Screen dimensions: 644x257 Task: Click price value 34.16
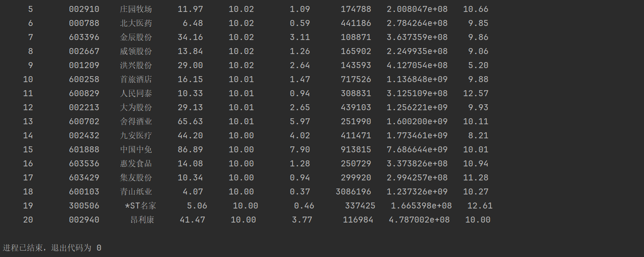click(190, 37)
